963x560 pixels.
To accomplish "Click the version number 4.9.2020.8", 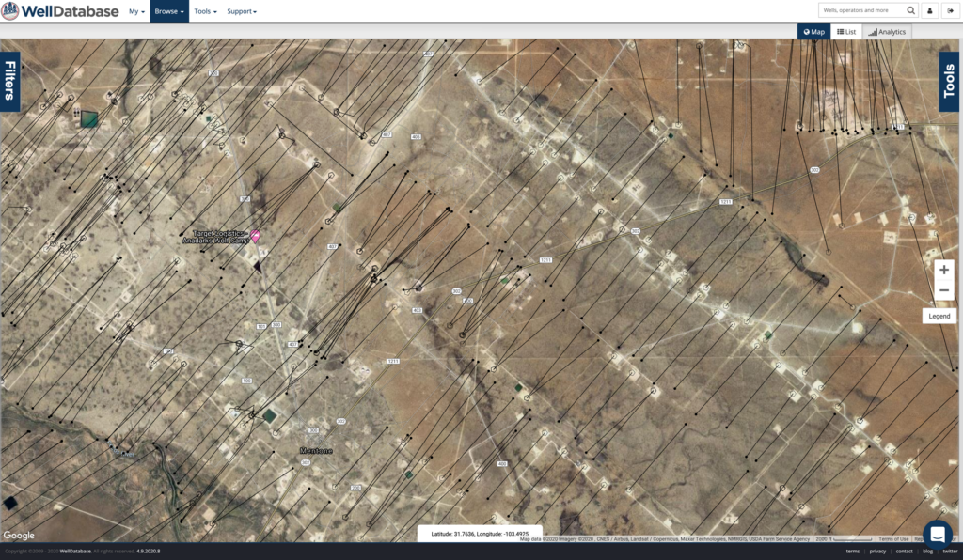I will pos(148,552).
